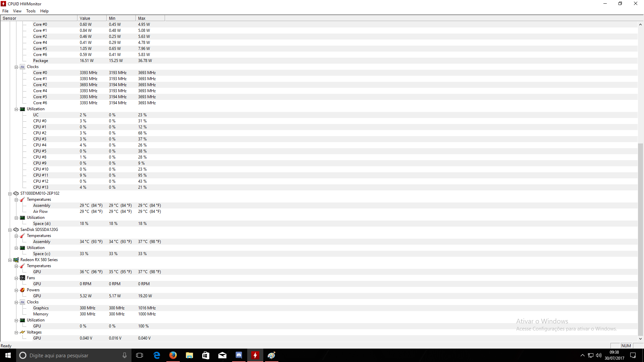Screen dimensions: 644x362
Task: Click the Radeon Powers flame icon
Action: coord(22,290)
